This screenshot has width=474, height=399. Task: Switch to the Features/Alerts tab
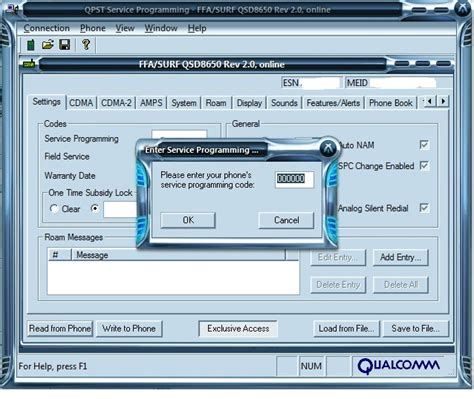tap(333, 103)
